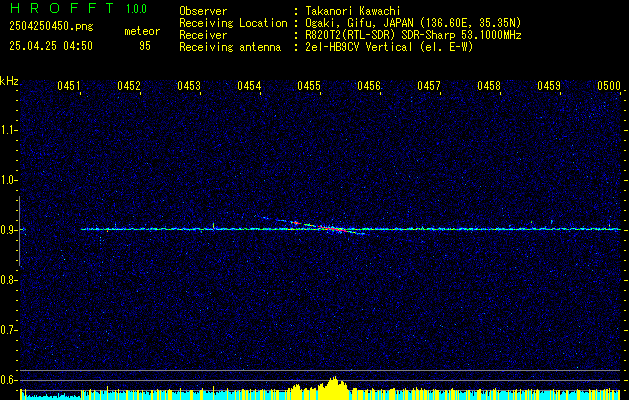
Task: Click the Receiving Location label
Action: click(233, 23)
